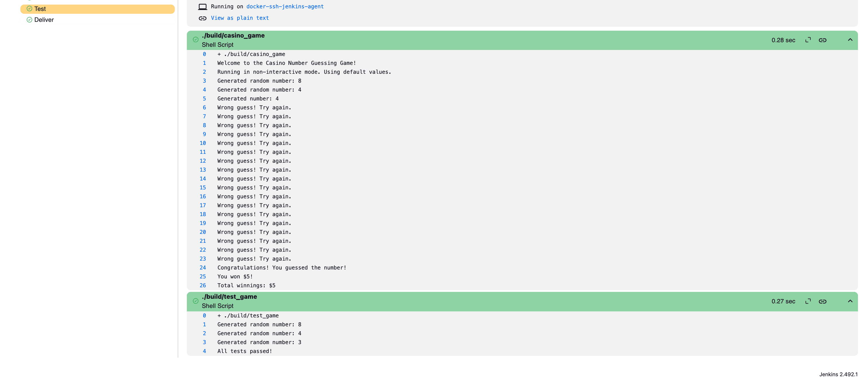This screenshot has width=868, height=386.
Task: Select the Deliver stage in the sidebar
Action: tap(43, 20)
